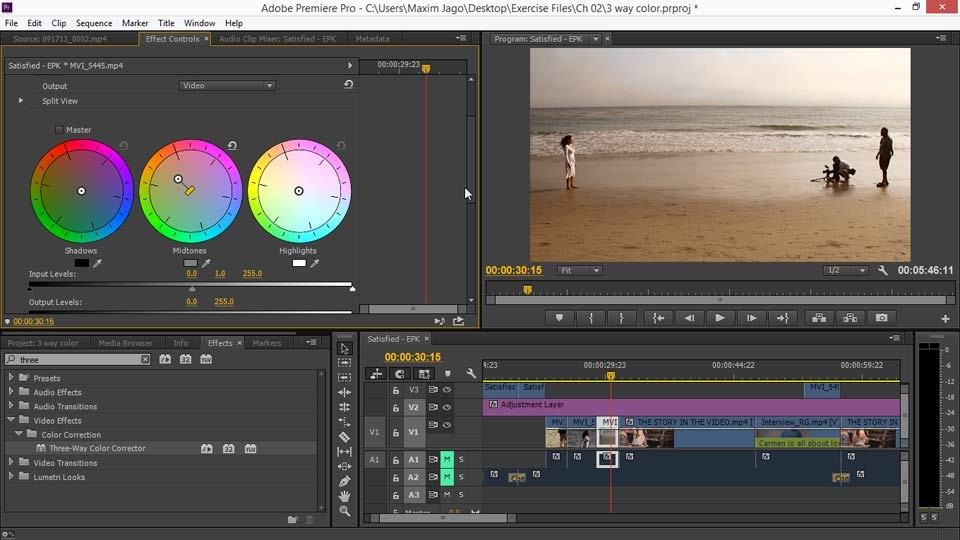960x540 pixels.
Task: Select the Adjustment Layer clip
Action: click(691, 405)
